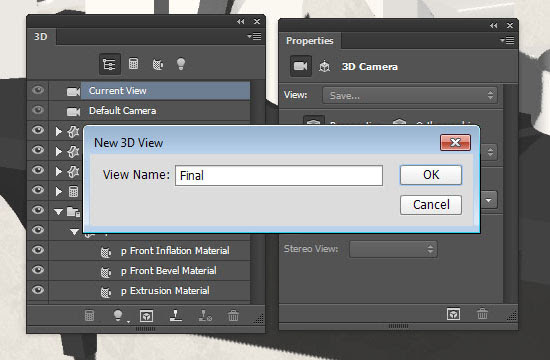
Task: Grab the Properties panel resize grip
Action: coord(512,316)
